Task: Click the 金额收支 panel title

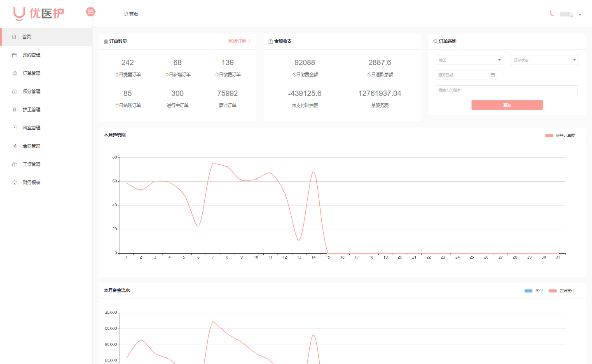Action: (x=283, y=41)
